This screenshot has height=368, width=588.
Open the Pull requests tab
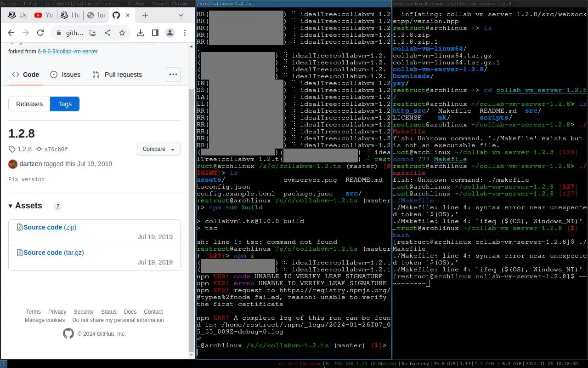tap(117, 75)
